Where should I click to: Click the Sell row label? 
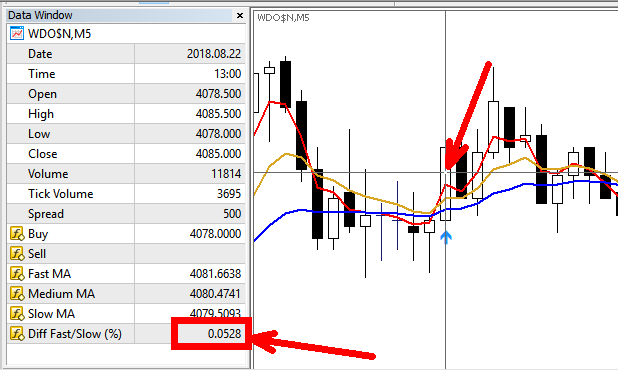click(x=37, y=254)
